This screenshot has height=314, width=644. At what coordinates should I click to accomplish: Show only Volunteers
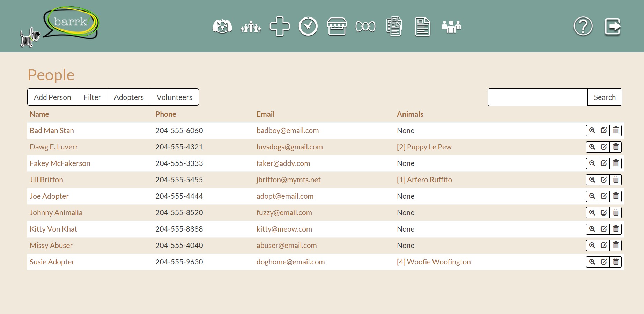175,97
